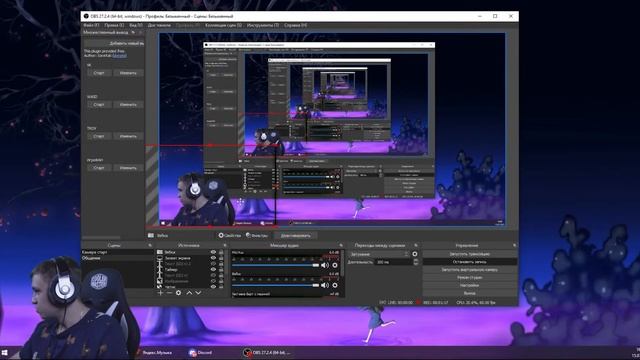640x360 pixels.
Task: Open the Правка menu
Action: 114,25
